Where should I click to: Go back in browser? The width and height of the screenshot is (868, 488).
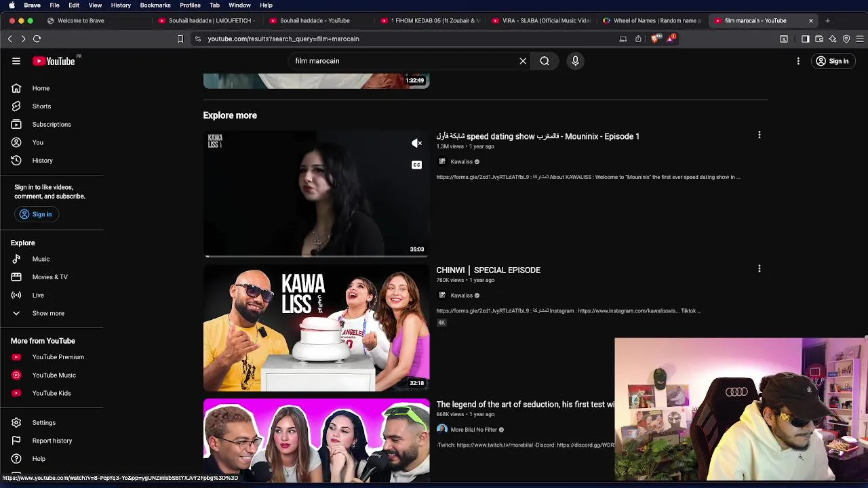click(x=9, y=39)
